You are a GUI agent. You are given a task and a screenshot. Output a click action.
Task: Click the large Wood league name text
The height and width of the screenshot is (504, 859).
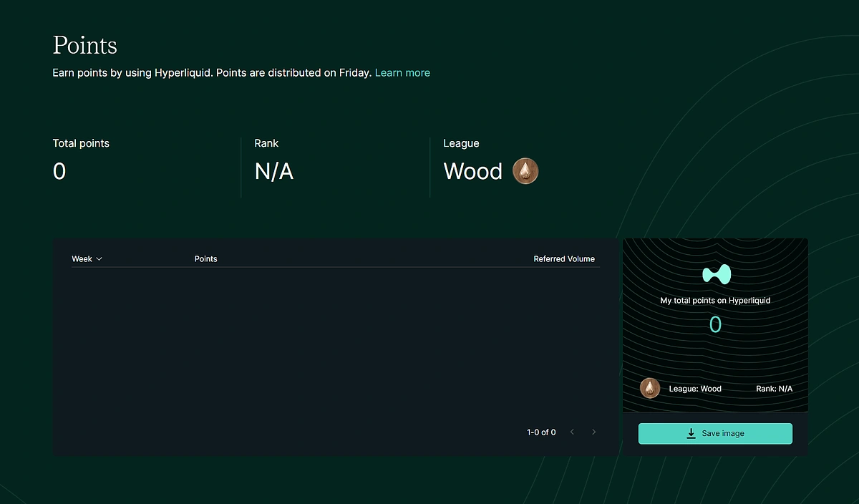coord(473,171)
